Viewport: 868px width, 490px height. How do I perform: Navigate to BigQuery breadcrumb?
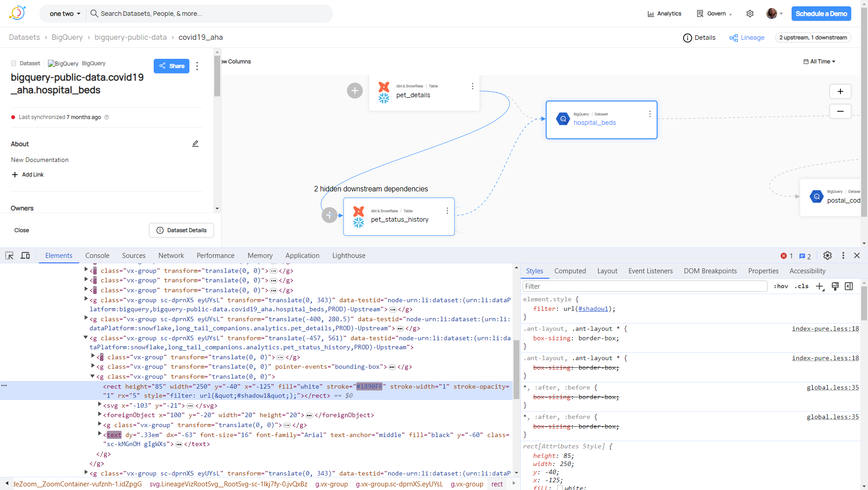(67, 37)
